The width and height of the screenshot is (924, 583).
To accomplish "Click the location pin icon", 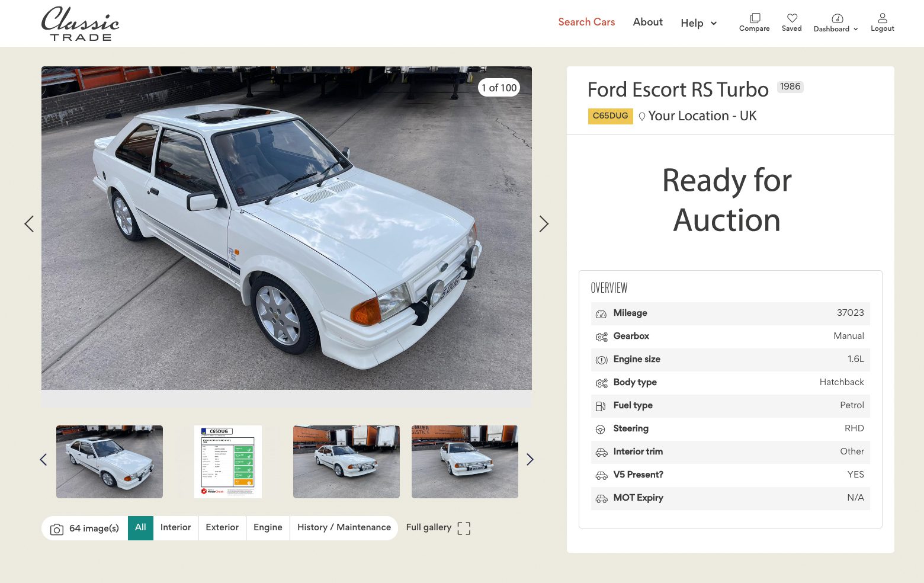I will pos(641,117).
